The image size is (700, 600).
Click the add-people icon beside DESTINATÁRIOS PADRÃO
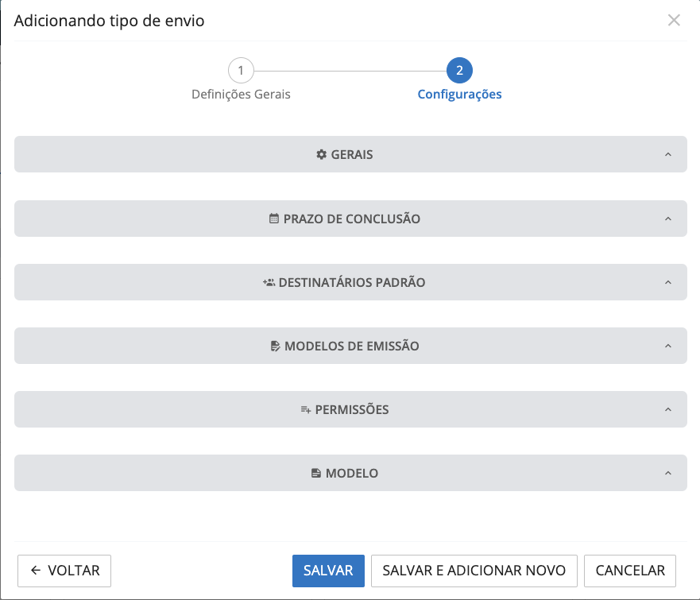coord(269,282)
